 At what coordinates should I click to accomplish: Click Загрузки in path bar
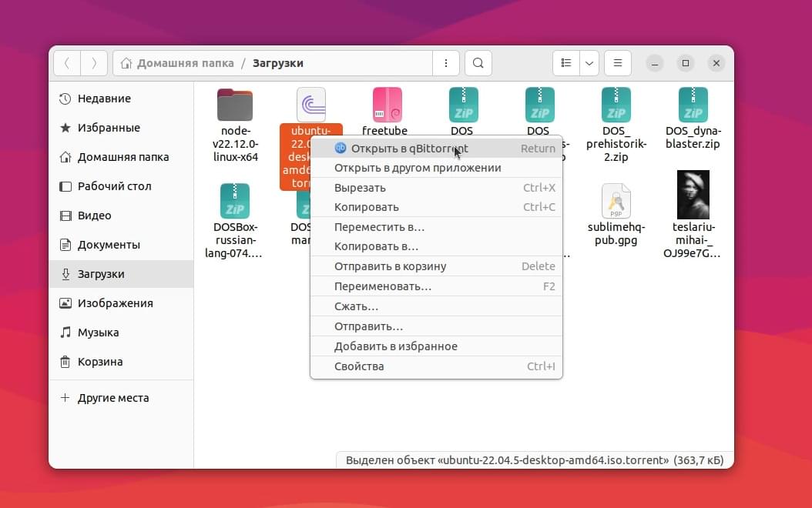278,63
